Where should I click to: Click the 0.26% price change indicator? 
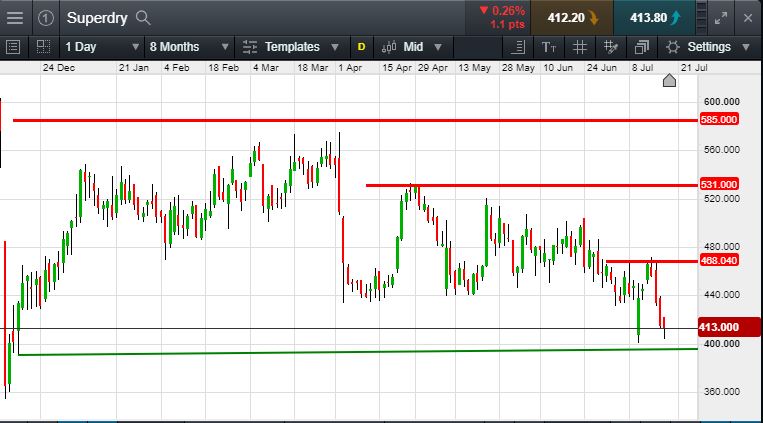[x=502, y=11]
